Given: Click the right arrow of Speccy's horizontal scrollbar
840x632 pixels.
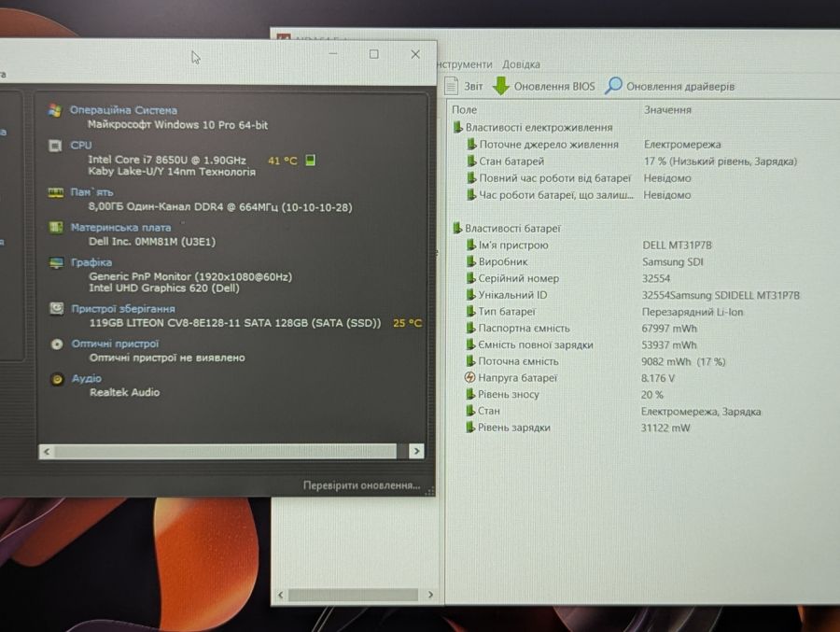Looking at the screenshot, I should [416, 451].
